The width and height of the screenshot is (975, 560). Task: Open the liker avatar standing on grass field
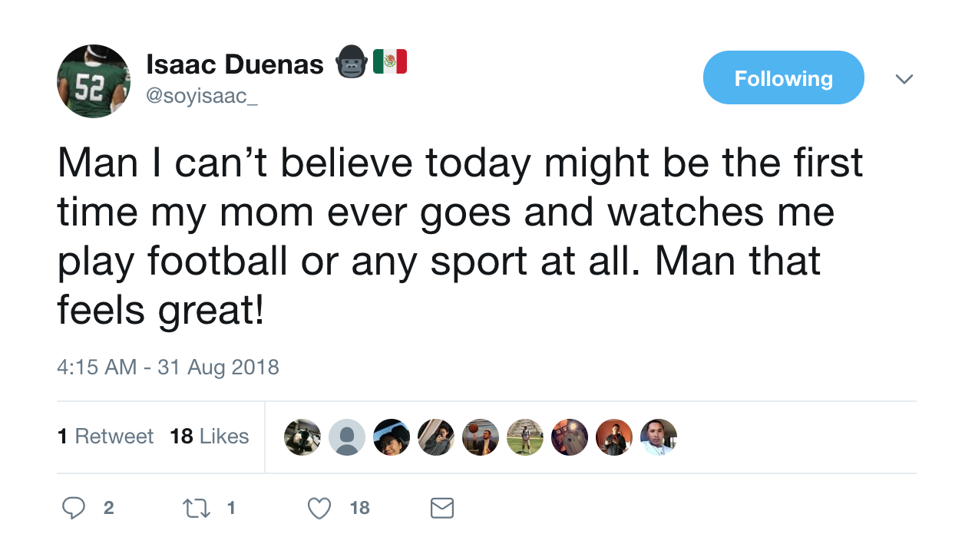525,437
